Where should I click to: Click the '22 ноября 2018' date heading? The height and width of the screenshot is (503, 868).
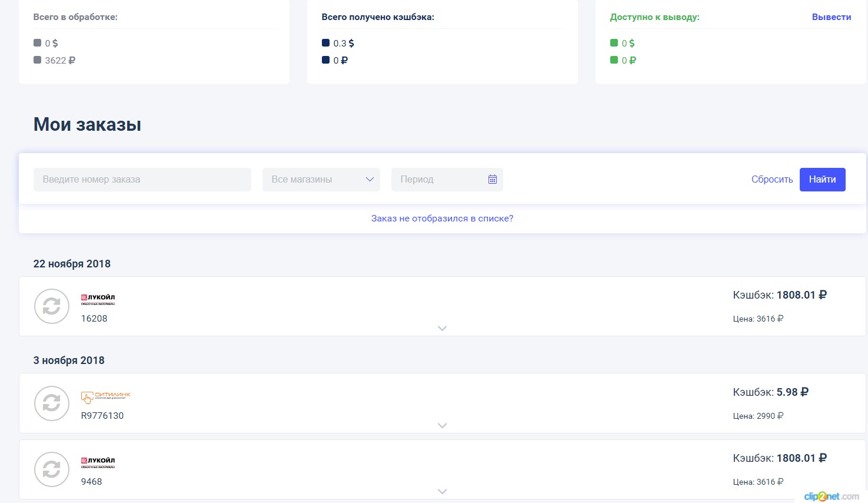(72, 264)
